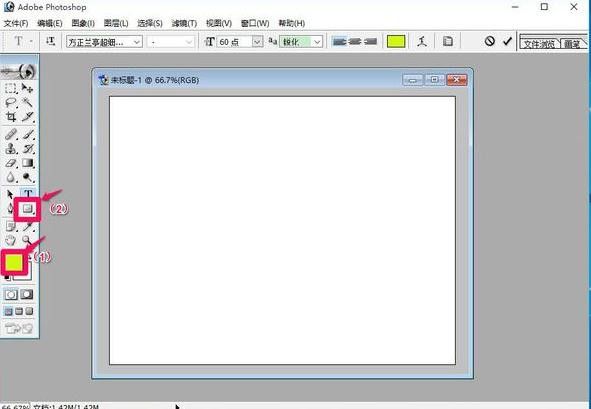Enable Standard Screen Mode

click(8, 311)
